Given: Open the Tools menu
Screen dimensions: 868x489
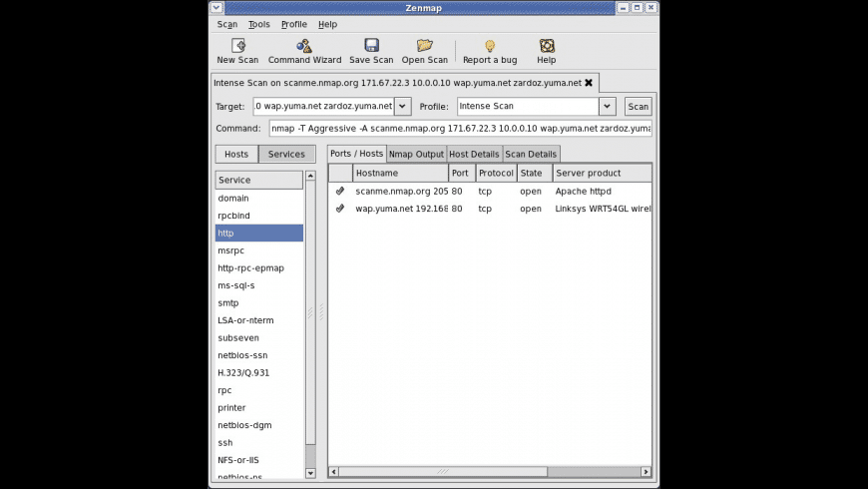Looking at the screenshot, I should (259, 24).
